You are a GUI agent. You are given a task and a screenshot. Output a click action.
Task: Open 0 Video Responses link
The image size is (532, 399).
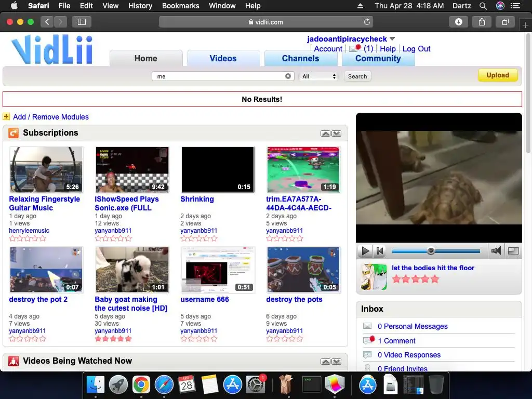pos(409,355)
